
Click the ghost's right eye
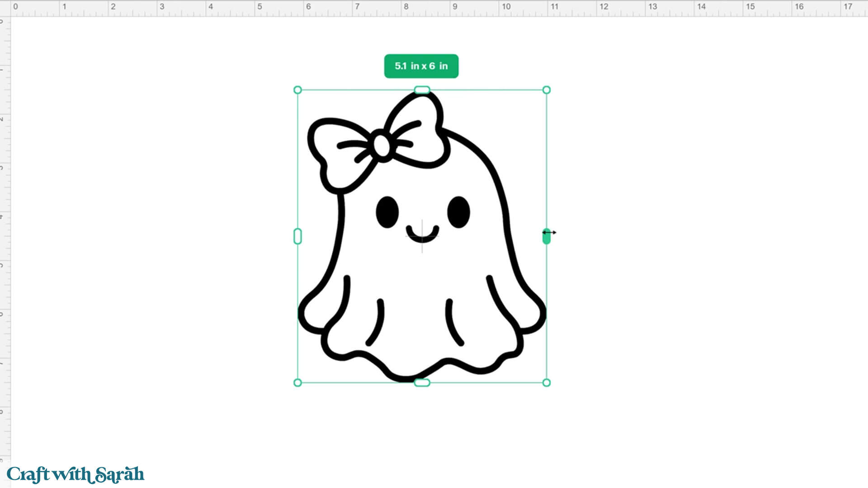(458, 212)
